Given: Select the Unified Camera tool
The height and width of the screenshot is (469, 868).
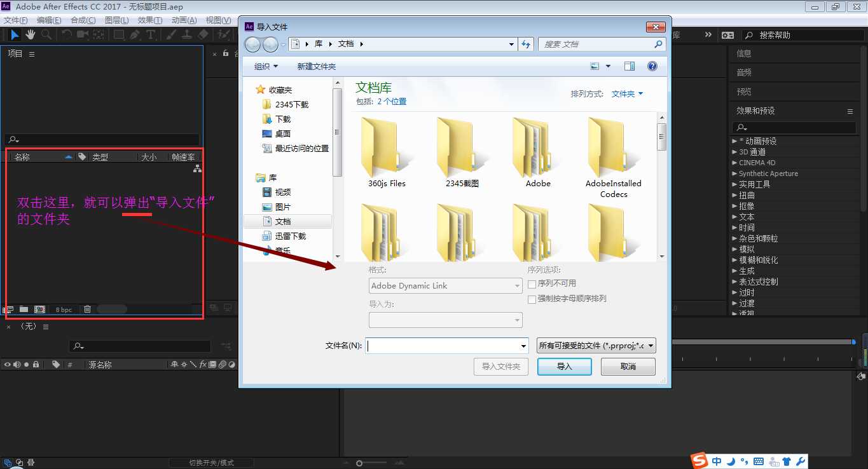Looking at the screenshot, I should pos(83,34).
